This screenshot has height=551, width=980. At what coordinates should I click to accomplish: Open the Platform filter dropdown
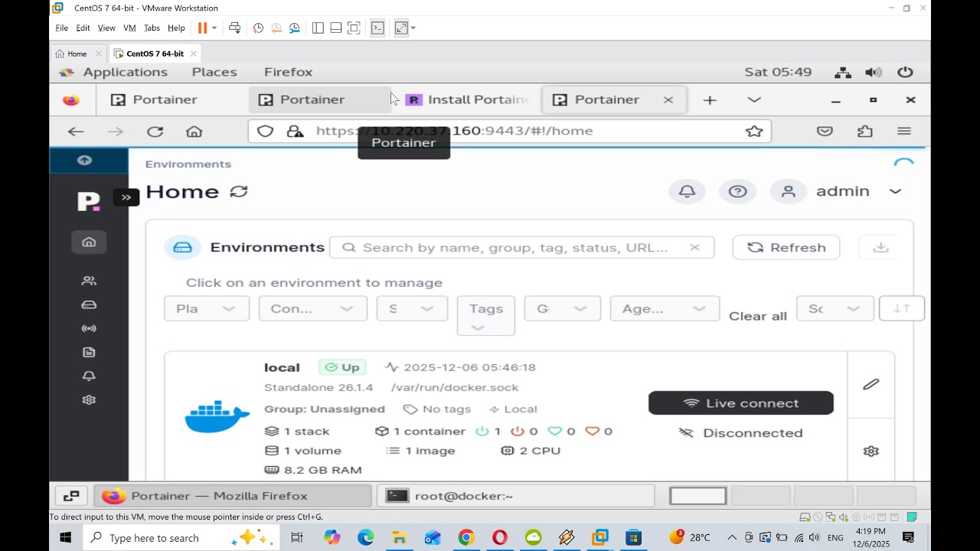coord(207,308)
